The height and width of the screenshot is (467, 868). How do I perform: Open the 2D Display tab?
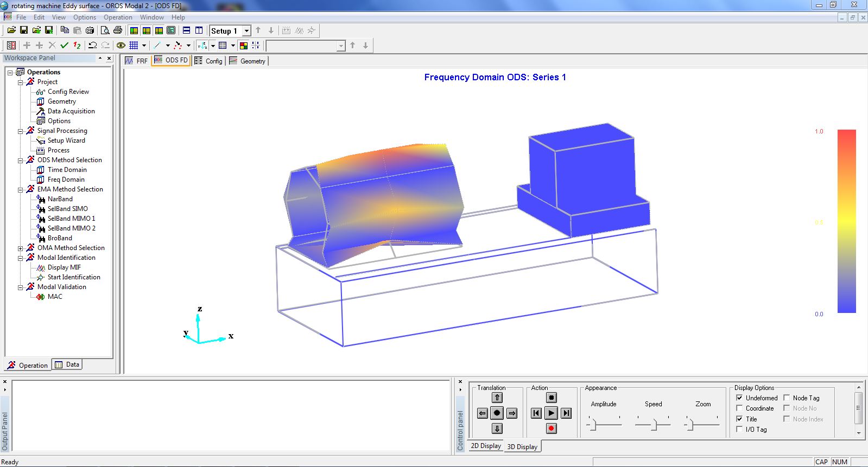click(x=485, y=446)
